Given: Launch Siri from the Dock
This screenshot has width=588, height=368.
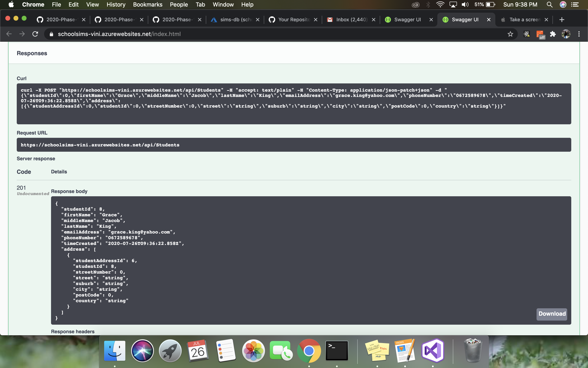Looking at the screenshot, I should (x=142, y=351).
